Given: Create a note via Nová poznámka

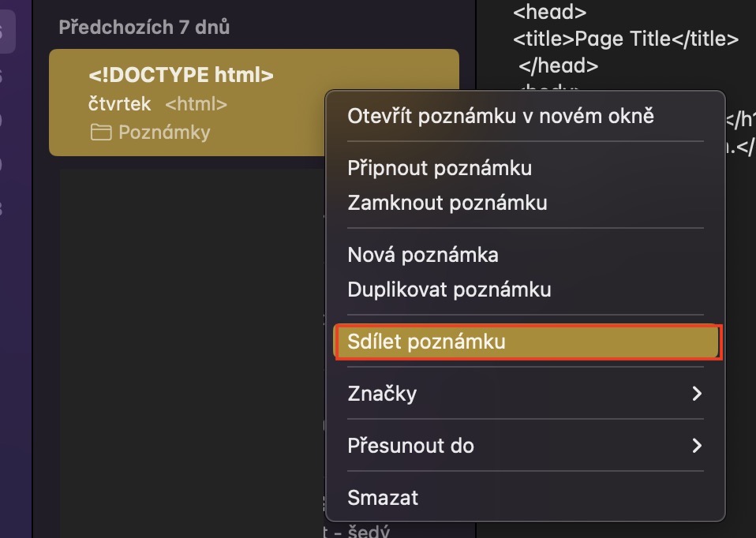Looking at the screenshot, I should 422,255.
